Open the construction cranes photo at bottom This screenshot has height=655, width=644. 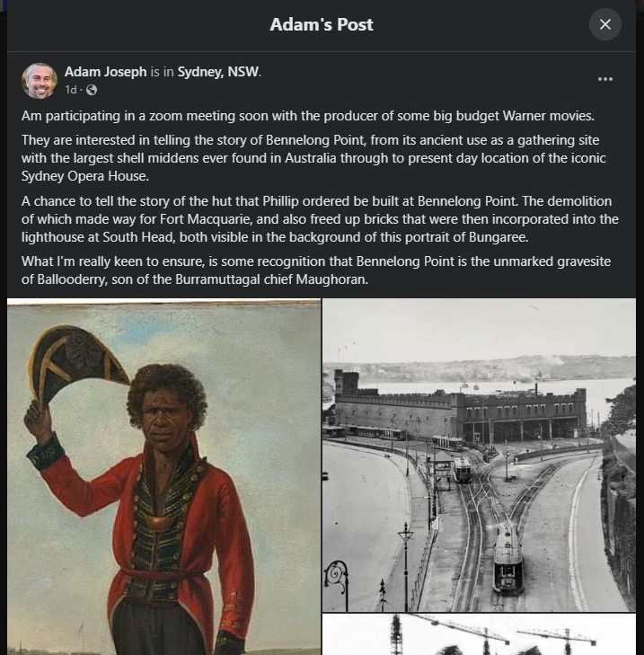click(479, 635)
